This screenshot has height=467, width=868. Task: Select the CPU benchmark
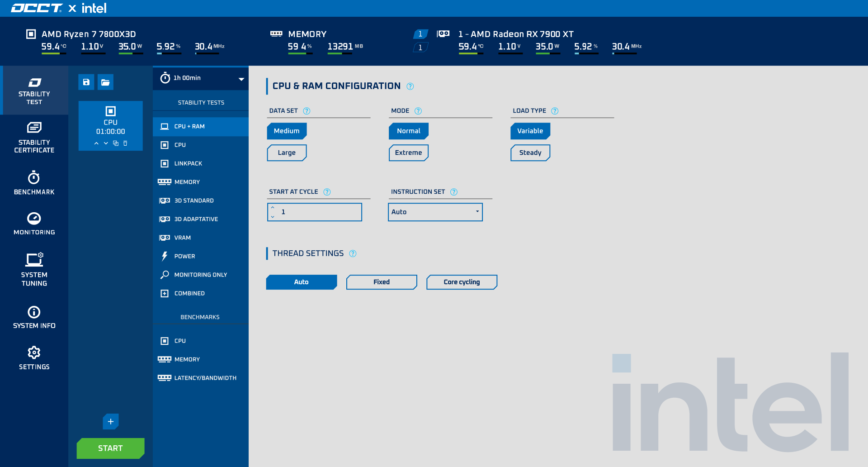[201, 341]
